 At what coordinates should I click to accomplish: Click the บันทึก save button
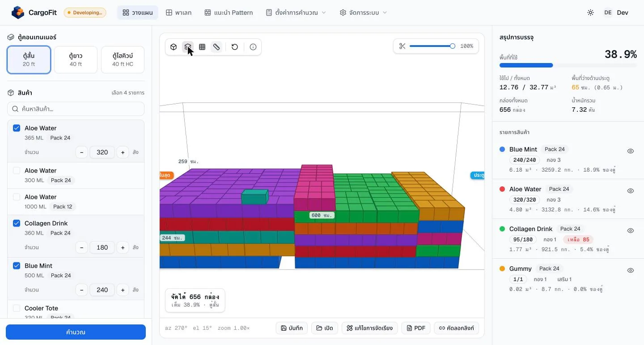coord(292,328)
